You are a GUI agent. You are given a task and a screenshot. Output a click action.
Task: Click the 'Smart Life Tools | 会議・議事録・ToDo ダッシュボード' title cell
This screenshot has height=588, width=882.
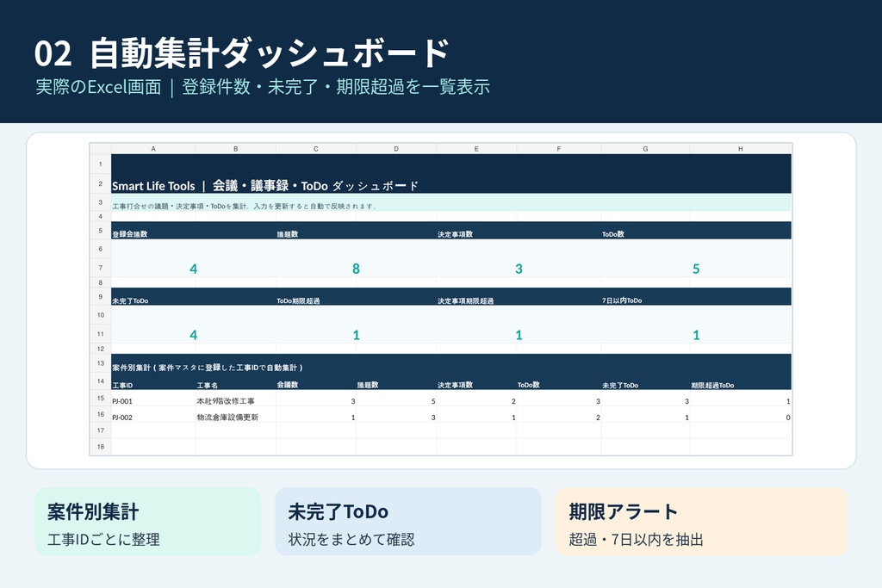click(x=265, y=185)
